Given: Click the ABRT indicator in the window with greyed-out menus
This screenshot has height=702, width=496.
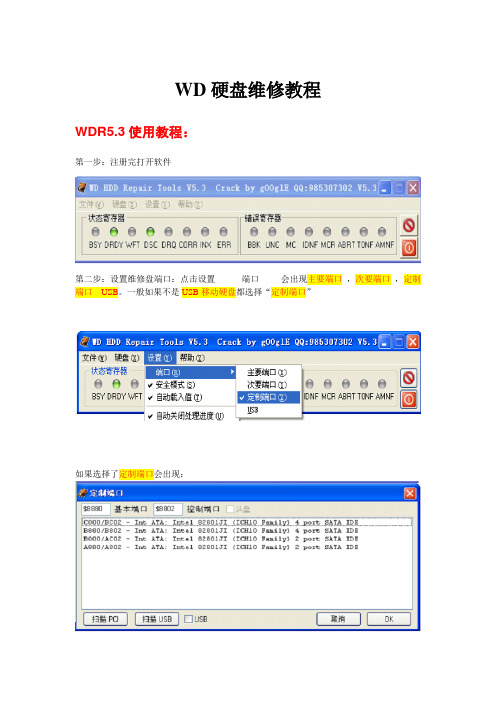Looking at the screenshot, I should [345, 232].
